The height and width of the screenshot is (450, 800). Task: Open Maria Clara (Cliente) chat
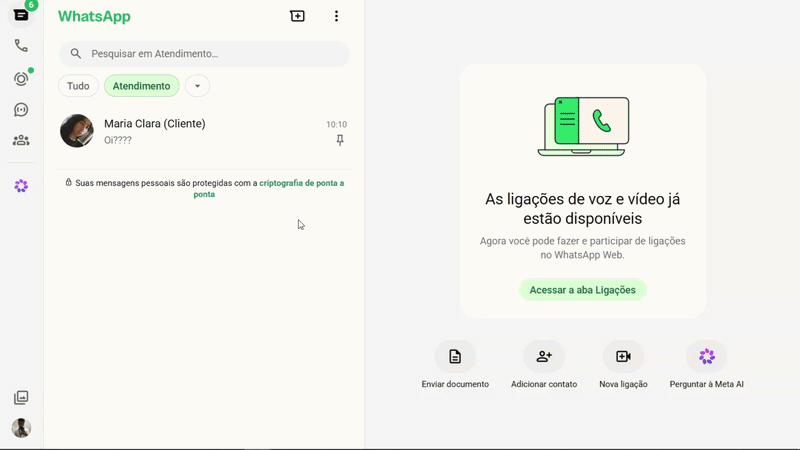coord(204,131)
